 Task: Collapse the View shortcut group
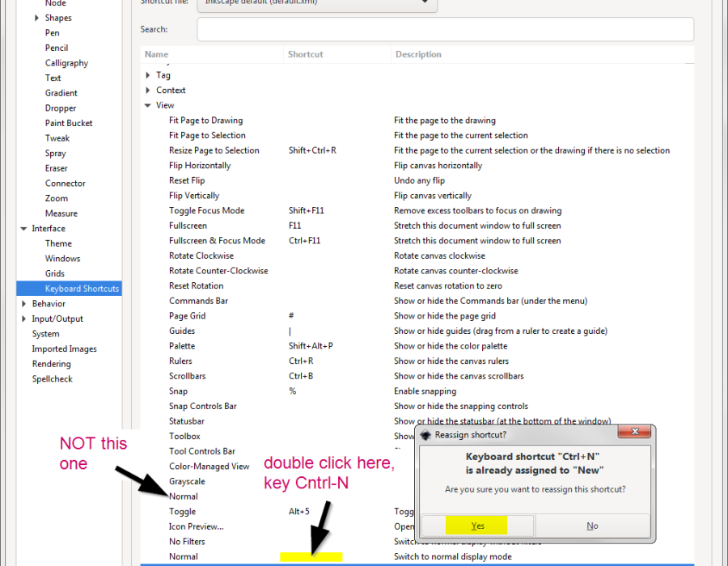(148, 105)
